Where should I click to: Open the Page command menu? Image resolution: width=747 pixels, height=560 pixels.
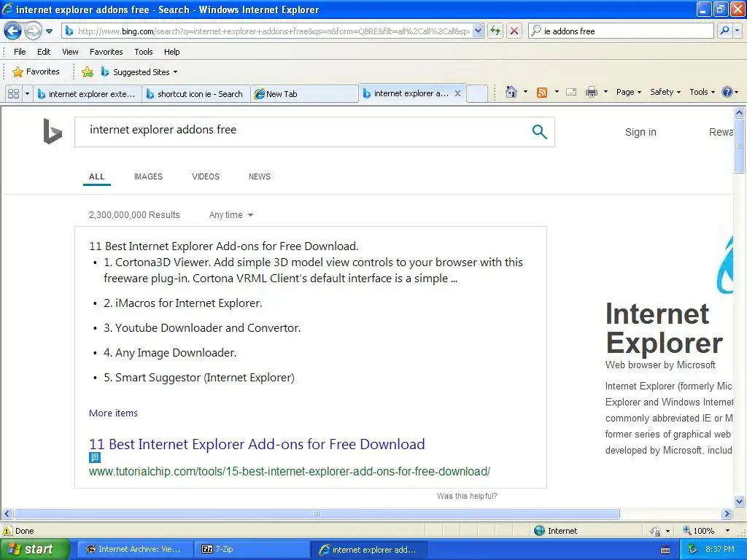point(628,92)
